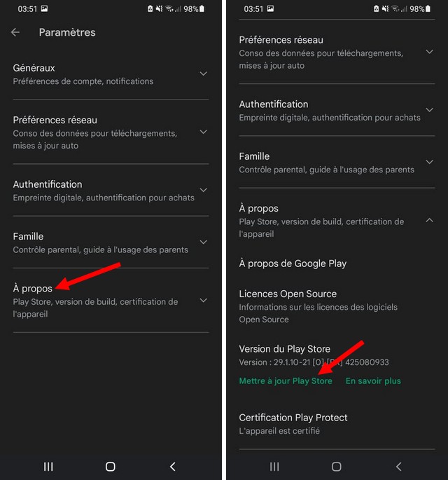Expand the Généraux section chevron
This screenshot has height=480, width=448.
click(x=203, y=74)
